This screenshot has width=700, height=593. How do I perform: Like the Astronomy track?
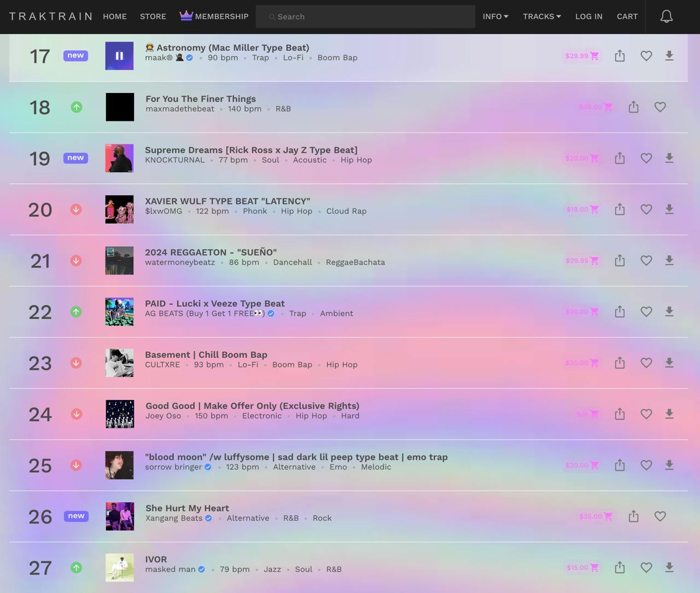pos(646,56)
